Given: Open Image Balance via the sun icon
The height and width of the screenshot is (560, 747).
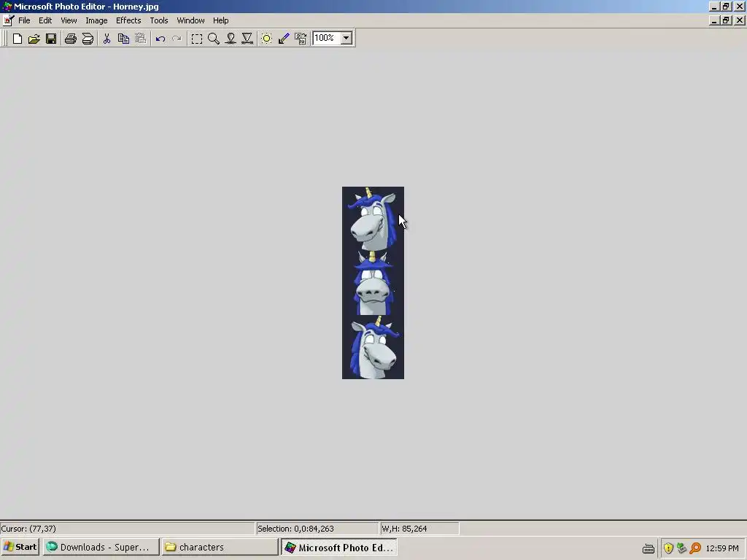Looking at the screenshot, I should pyautogui.click(x=267, y=39).
